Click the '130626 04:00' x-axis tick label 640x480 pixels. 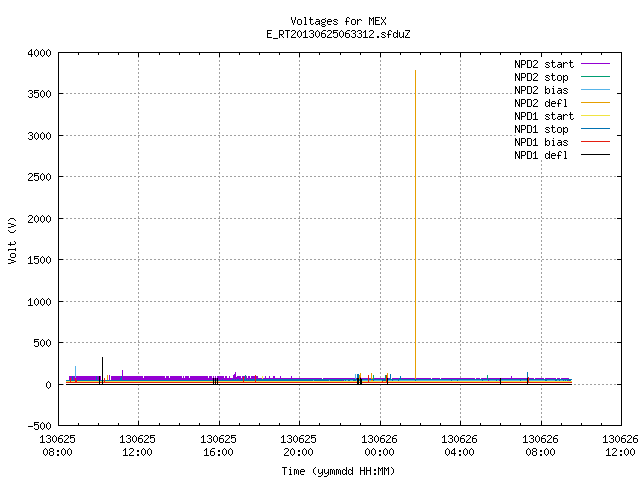coord(459,446)
